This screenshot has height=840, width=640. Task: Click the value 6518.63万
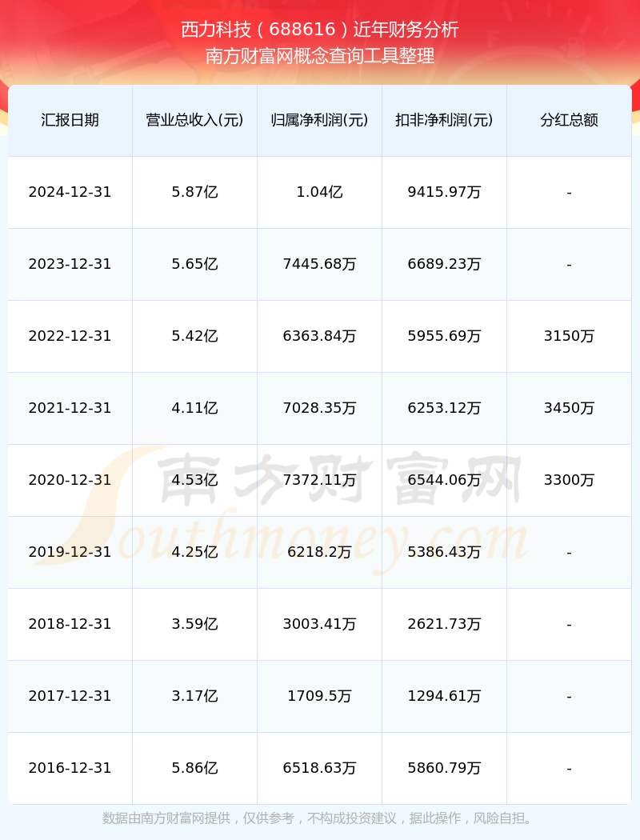[320, 768]
